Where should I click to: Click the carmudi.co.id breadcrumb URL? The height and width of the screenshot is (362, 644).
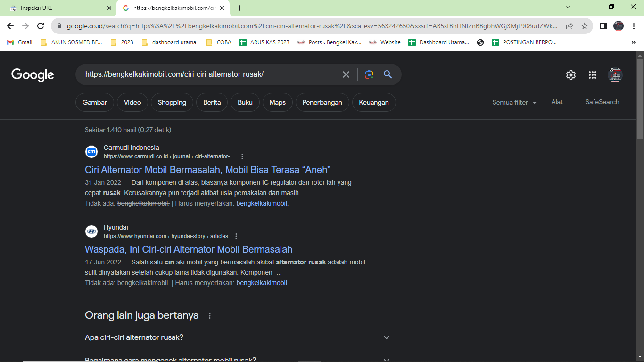(169, 156)
